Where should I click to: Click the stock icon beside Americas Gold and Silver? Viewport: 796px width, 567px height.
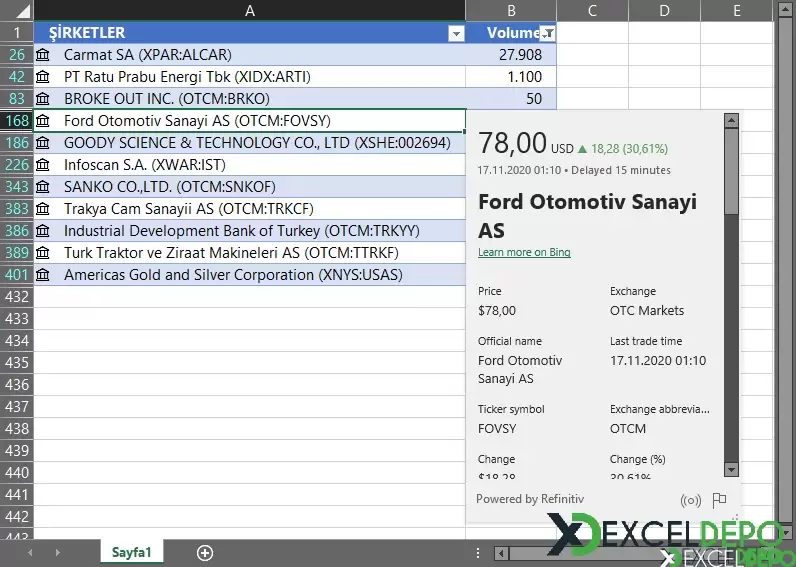43,275
